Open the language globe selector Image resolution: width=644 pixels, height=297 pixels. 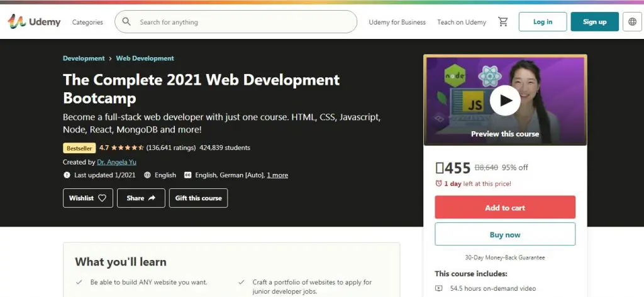point(632,22)
